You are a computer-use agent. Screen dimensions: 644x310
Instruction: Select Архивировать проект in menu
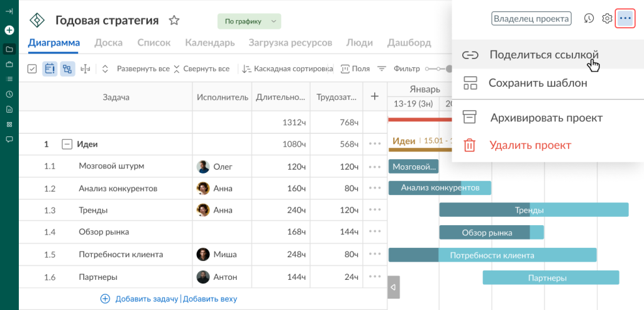coord(548,118)
